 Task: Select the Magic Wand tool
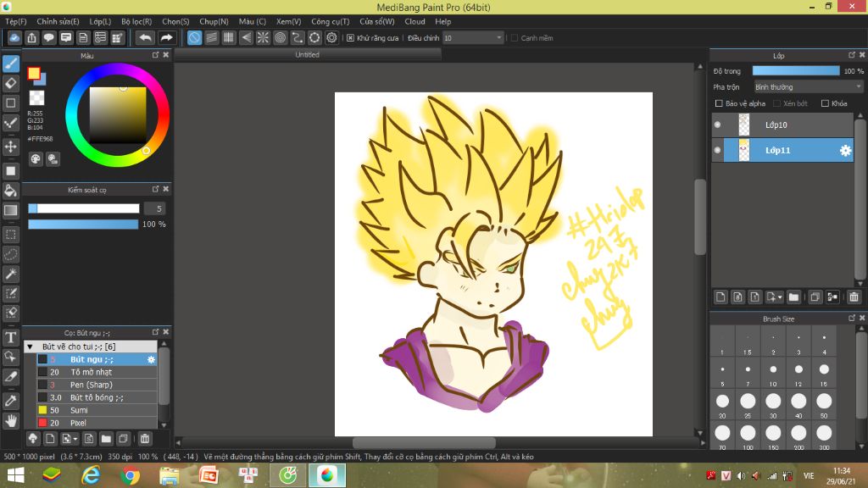[x=10, y=274]
